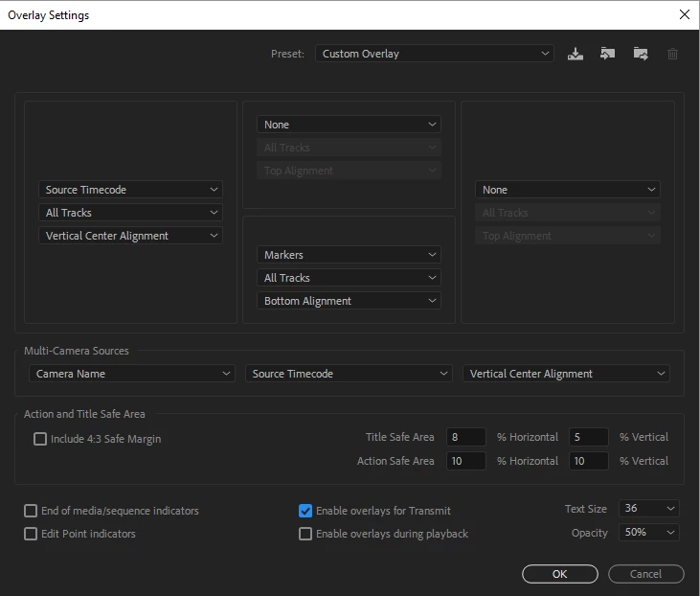
Task: Click the OK button
Action: coord(560,574)
